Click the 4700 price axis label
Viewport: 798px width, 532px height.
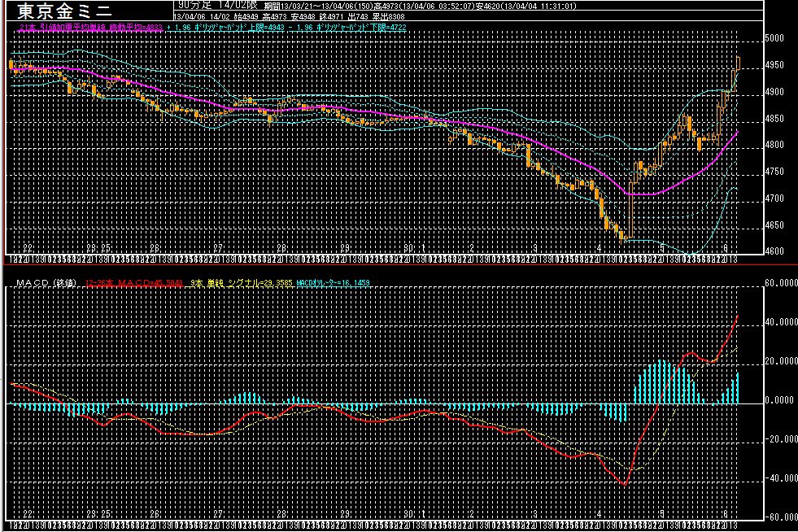pyautogui.click(x=774, y=198)
